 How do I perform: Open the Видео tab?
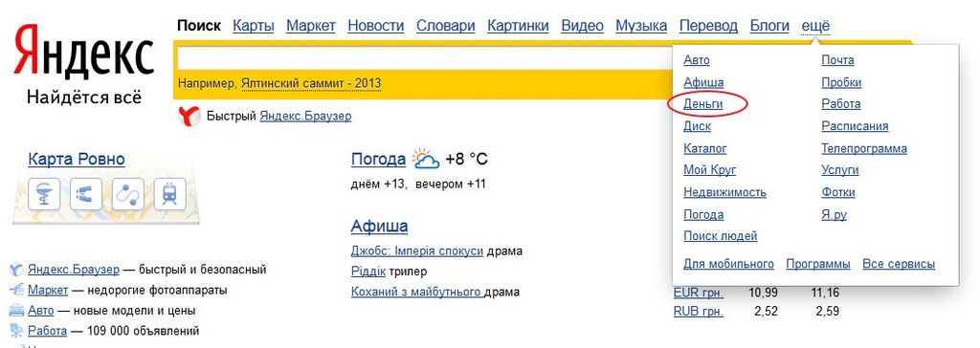pyautogui.click(x=583, y=26)
